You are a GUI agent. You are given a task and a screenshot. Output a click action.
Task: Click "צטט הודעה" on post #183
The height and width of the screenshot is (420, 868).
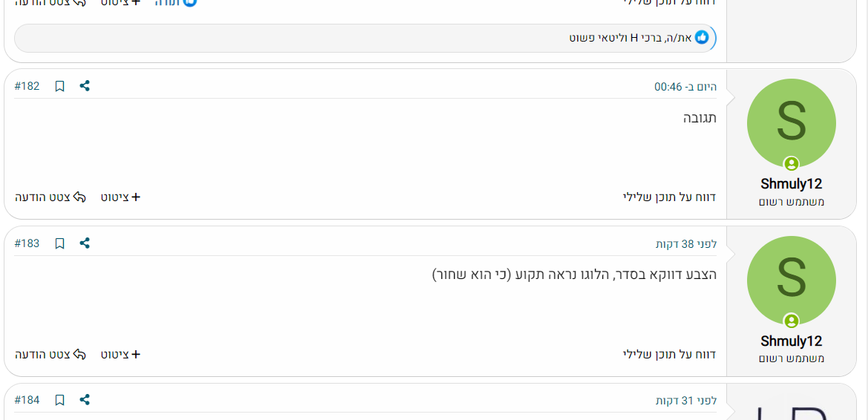click(x=50, y=355)
